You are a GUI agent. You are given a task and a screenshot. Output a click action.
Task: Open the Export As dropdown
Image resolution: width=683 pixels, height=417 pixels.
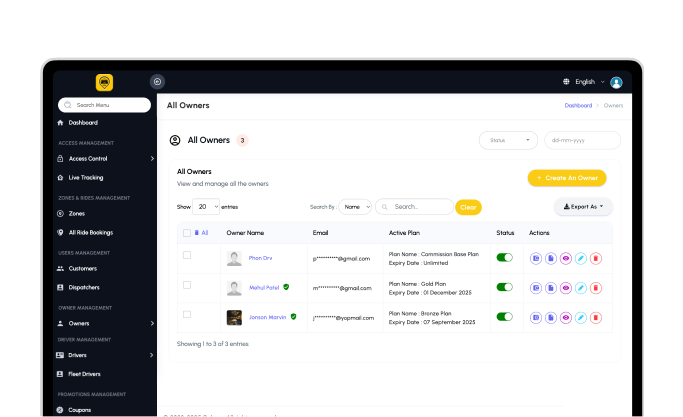583,207
